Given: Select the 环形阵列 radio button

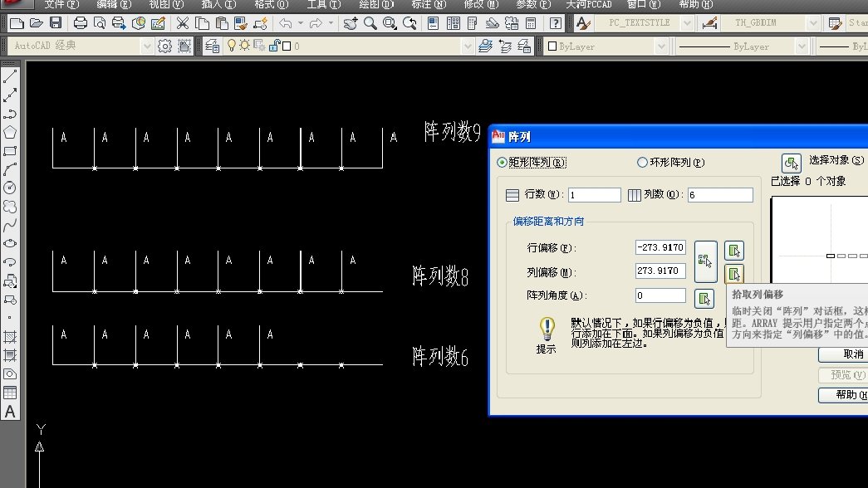Looking at the screenshot, I should 642,163.
